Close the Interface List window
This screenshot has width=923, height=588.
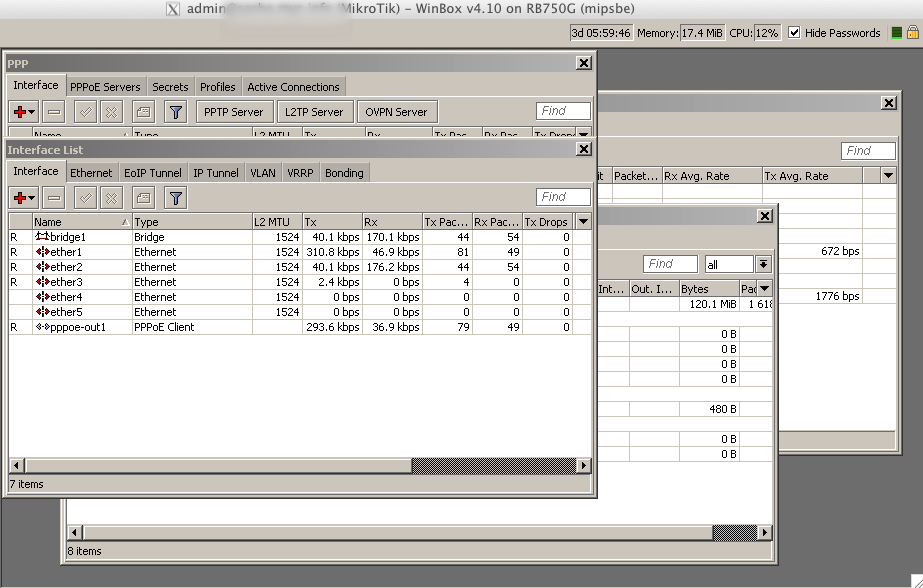pyautogui.click(x=583, y=149)
